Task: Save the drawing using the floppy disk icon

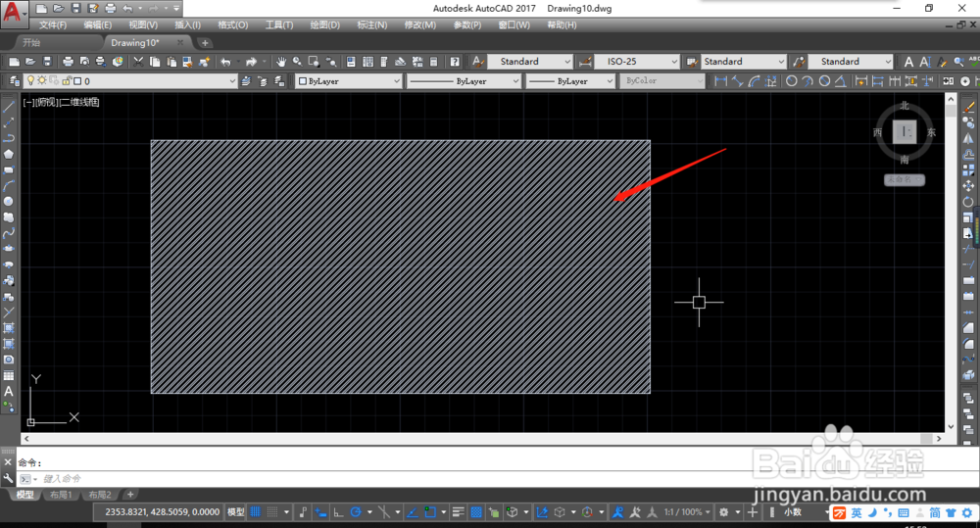Action: [47, 62]
